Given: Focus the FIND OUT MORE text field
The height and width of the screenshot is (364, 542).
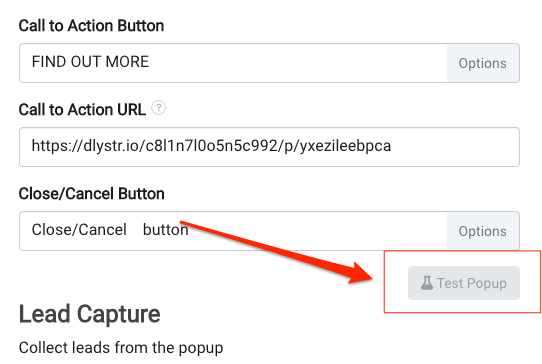Looking at the screenshot, I should click(x=233, y=63).
